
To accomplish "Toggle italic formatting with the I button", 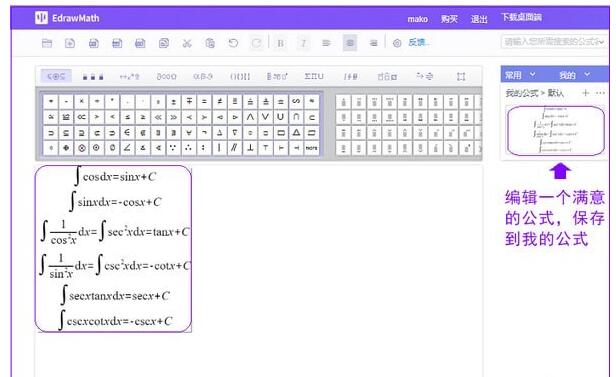I will coord(303,43).
